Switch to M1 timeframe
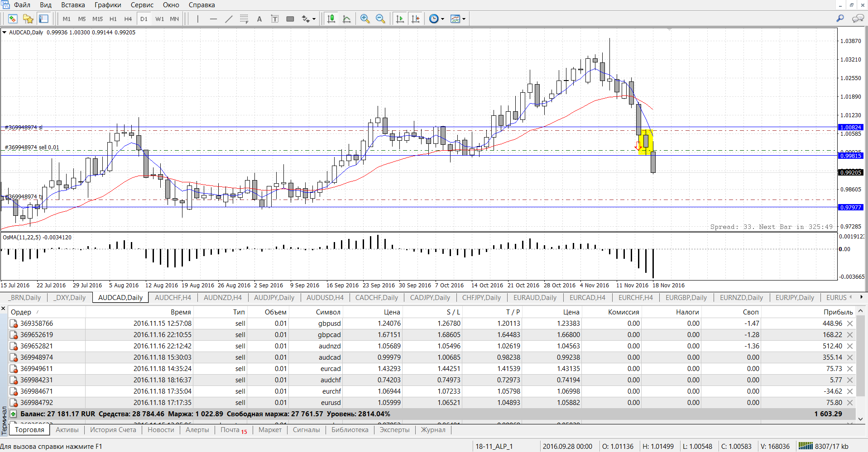The image size is (868, 452). pos(67,19)
